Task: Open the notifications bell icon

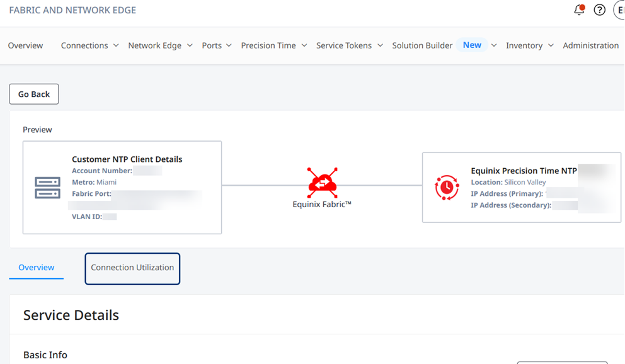Action: click(579, 10)
